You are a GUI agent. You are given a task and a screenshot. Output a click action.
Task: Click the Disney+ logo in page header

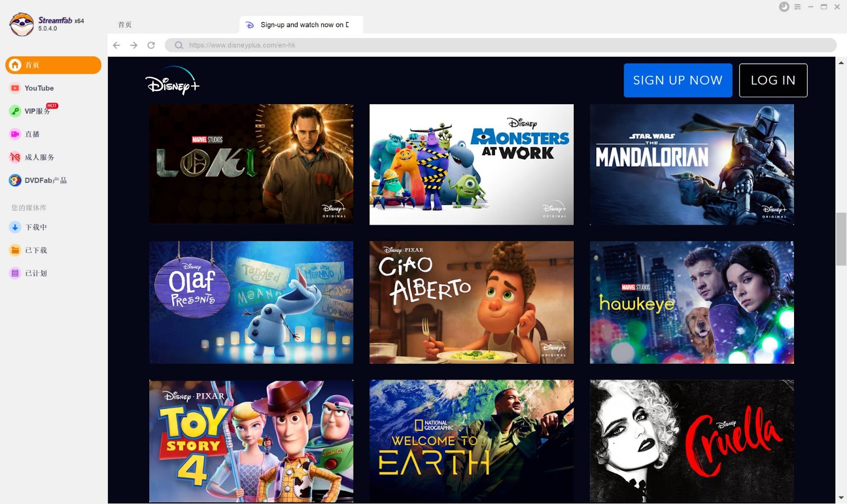[x=173, y=80]
